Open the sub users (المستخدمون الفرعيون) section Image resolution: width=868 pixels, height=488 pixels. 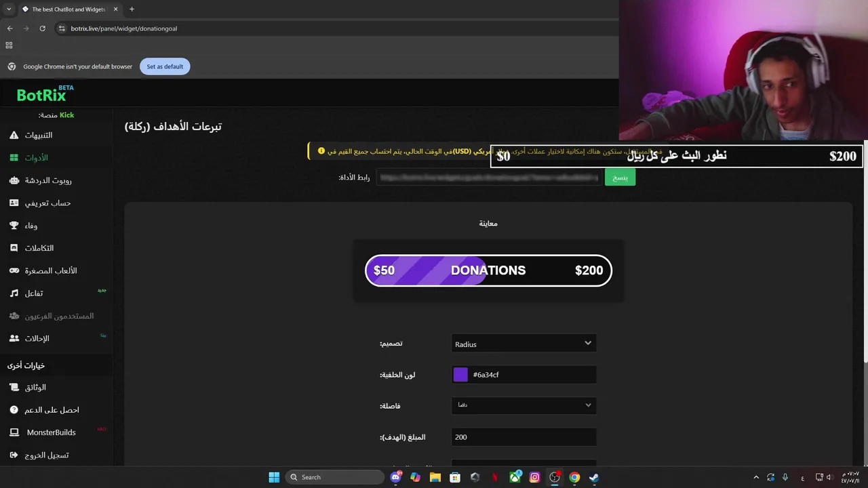tap(56, 316)
